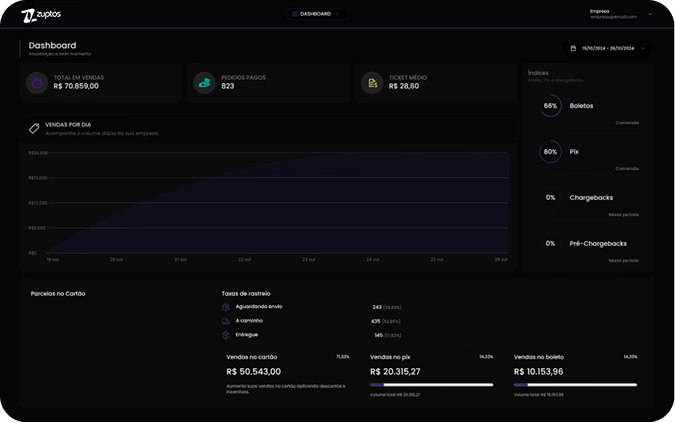Click the Aguardando envio tracking icon
This screenshot has width=675, height=423.
226,307
